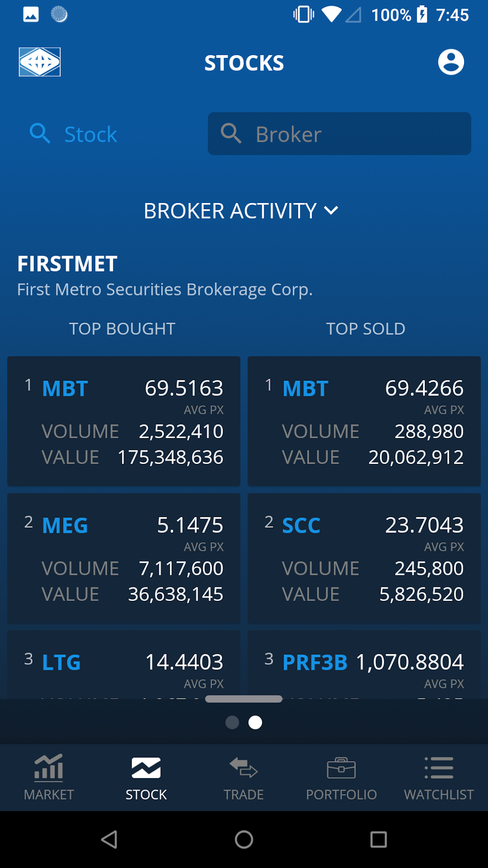This screenshot has width=488, height=868.
Task: Select the first page indicator dot
Action: pos(232,722)
